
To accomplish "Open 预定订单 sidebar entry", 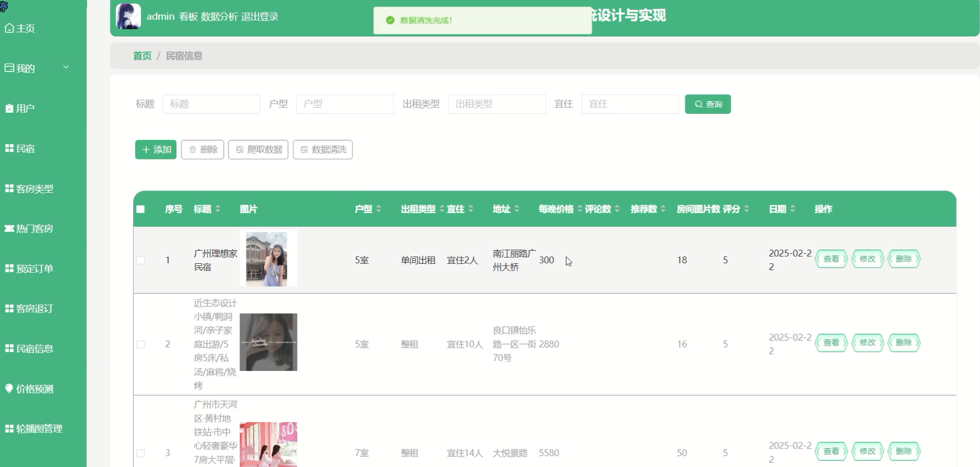I will pyautogui.click(x=29, y=269).
